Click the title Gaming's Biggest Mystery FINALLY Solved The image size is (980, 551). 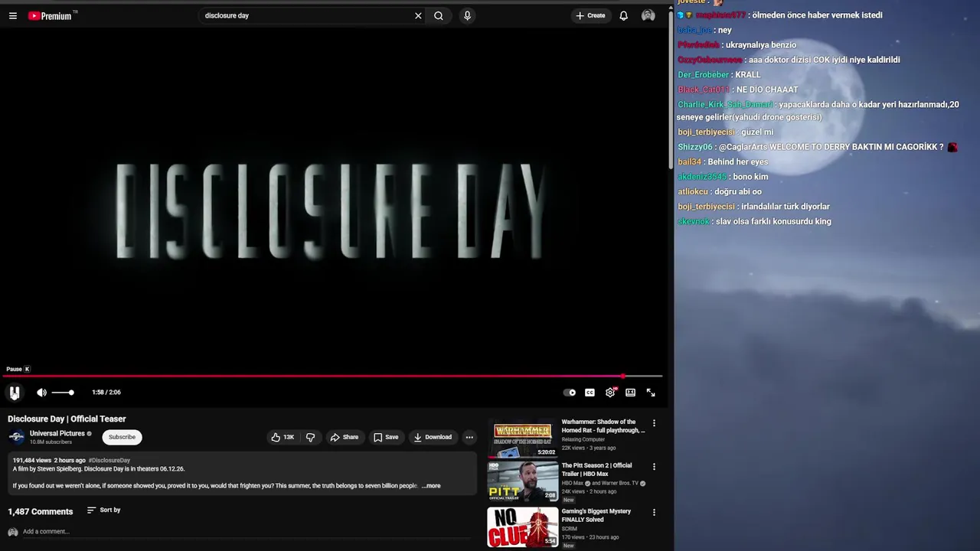point(596,515)
